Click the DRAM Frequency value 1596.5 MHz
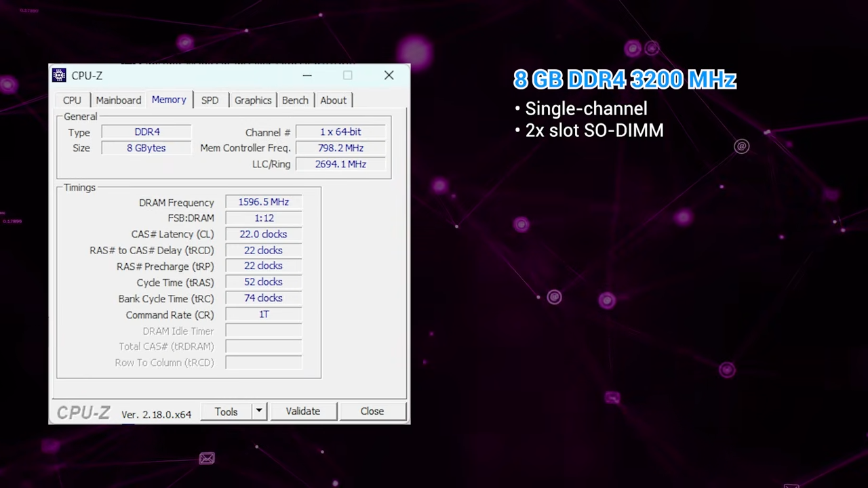Screen dimensions: 868x488 [x=263, y=201]
